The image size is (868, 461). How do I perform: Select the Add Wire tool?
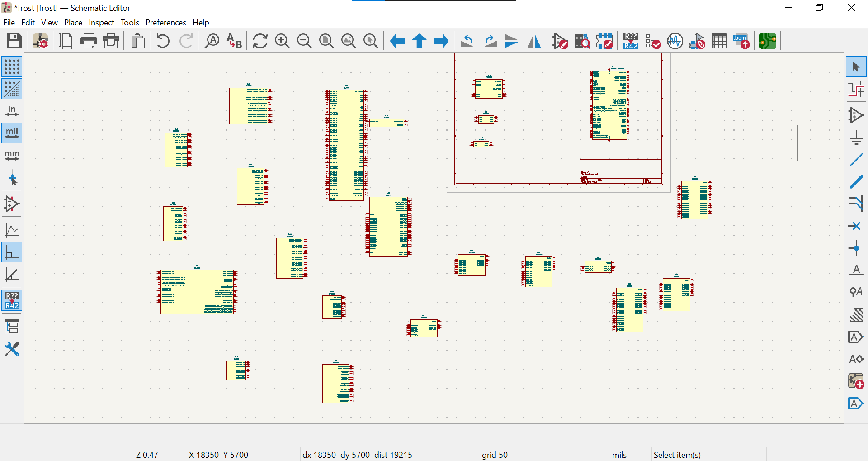pos(856,160)
